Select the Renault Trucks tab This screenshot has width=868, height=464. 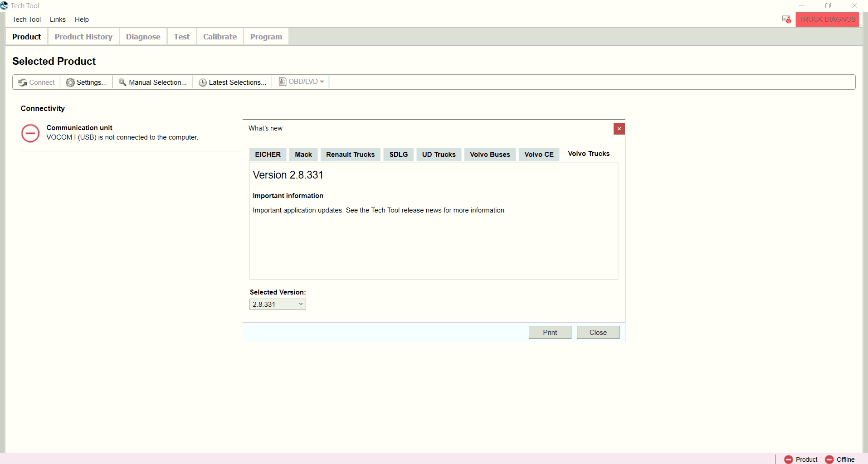(351, 155)
